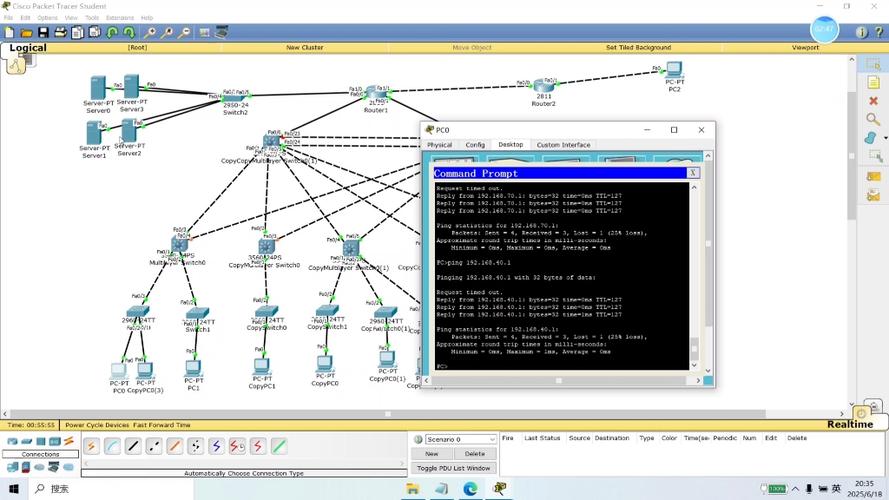Select the PC2 device on the canvas
This screenshot has height=500, width=889.
[674, 70]
